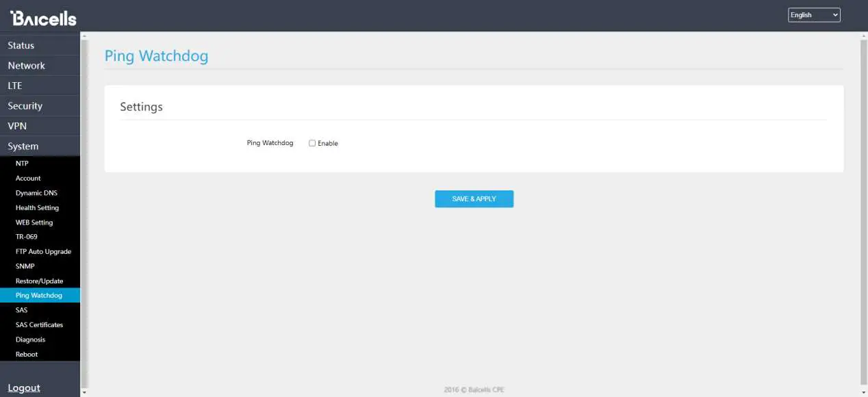The height and width of the screenshot is (397, 868).
Task: Enable the Ping Watchdog checkbox
Action: click(312, 143)
